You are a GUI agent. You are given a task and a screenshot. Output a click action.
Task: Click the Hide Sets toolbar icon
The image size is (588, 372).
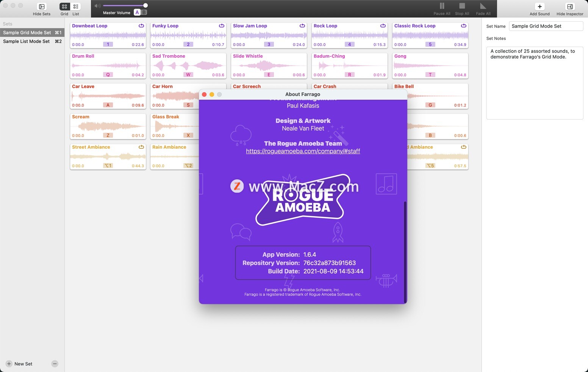pos(42,7)
